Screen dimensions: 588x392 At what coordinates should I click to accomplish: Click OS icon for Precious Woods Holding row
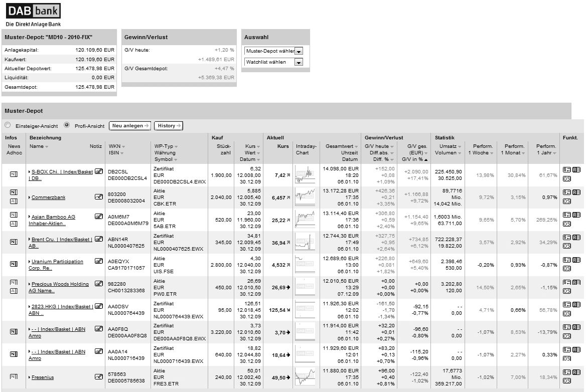(566, 291)
